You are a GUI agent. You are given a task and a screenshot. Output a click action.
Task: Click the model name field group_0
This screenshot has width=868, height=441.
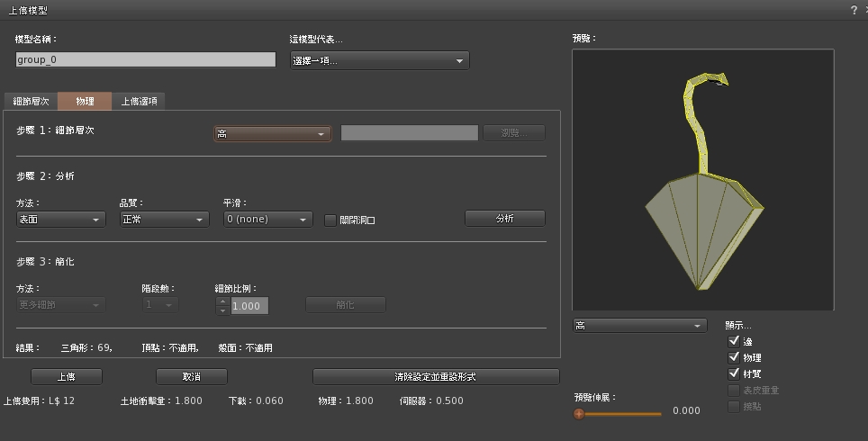coord(146,59)
